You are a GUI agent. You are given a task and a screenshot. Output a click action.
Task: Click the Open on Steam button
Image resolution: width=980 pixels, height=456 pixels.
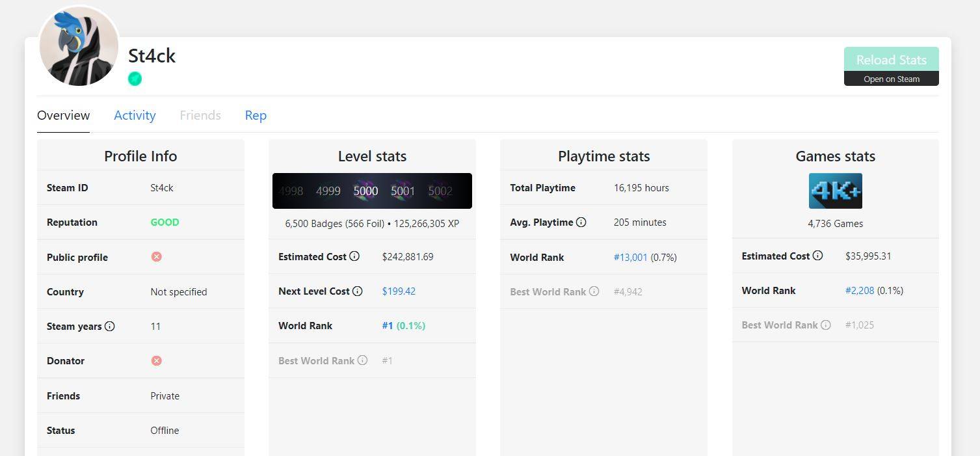[x=891, y=79]
